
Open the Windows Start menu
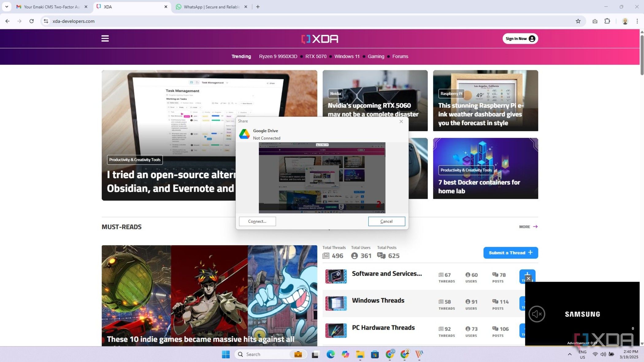(226, 354)
